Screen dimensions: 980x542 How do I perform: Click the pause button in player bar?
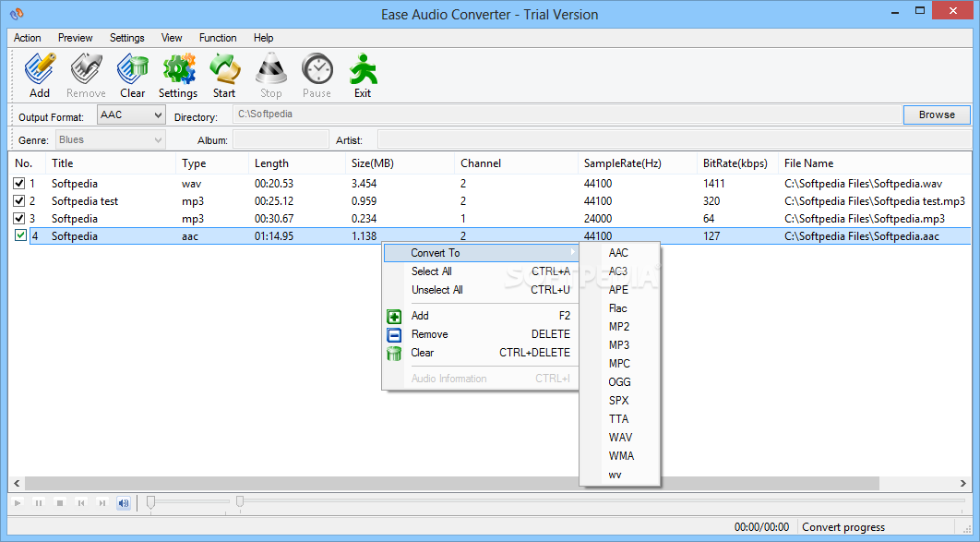point(39,502)
